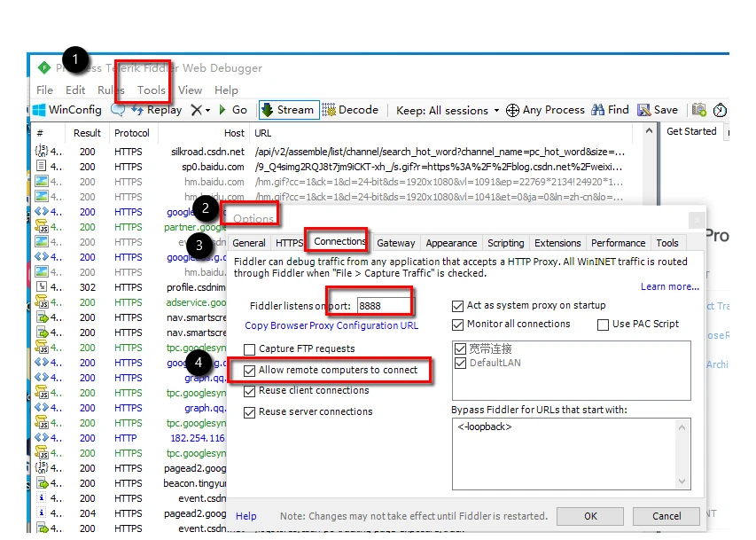Image resolution: width=756 pixels, height=540 pixels.
Task: Open the Tools menu
Action: (x=151, y=90)
